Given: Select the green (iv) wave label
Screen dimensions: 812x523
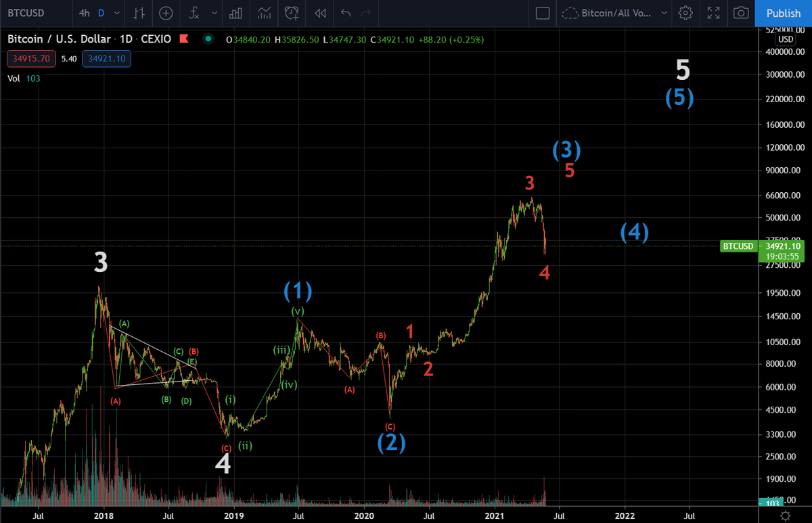Looking at the screenshot, I should (x=290, y=385).
